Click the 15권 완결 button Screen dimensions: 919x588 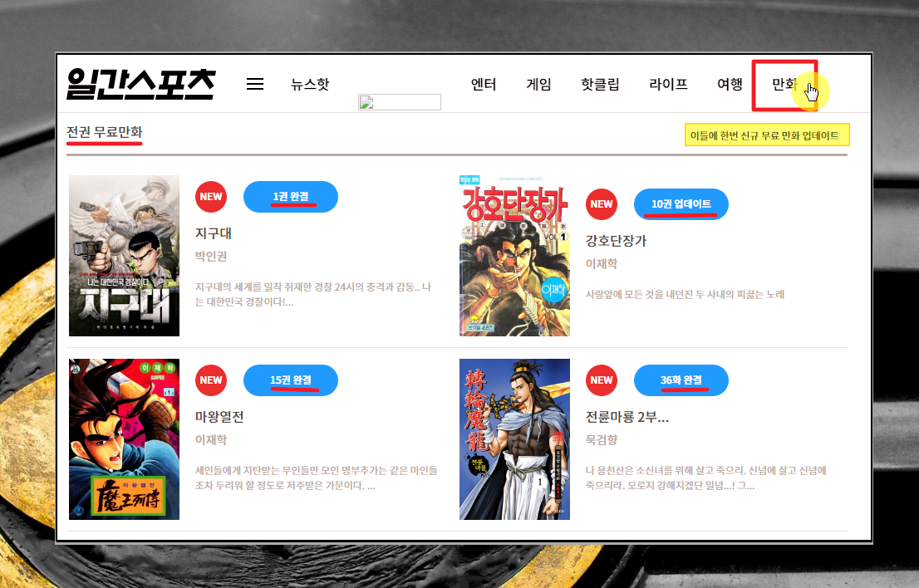[291, 380]
